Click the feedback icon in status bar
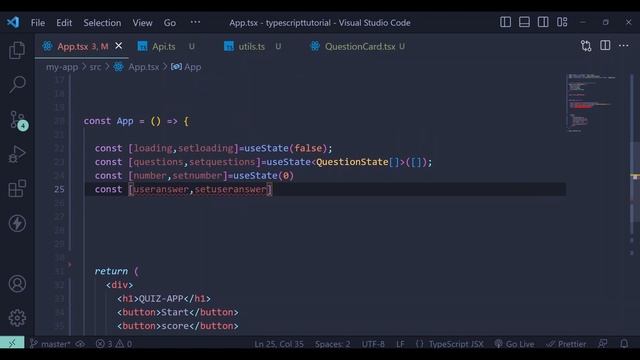 pyautogui.click(x=603, y=344)
